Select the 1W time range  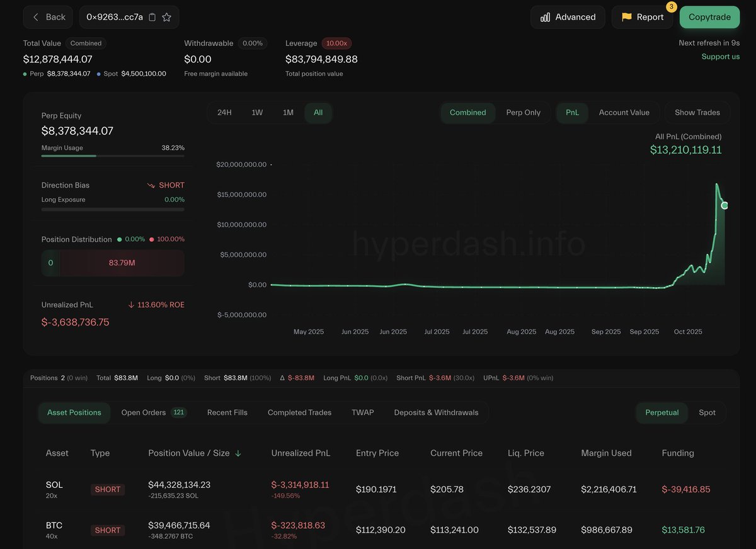click(x=257, y=113)
